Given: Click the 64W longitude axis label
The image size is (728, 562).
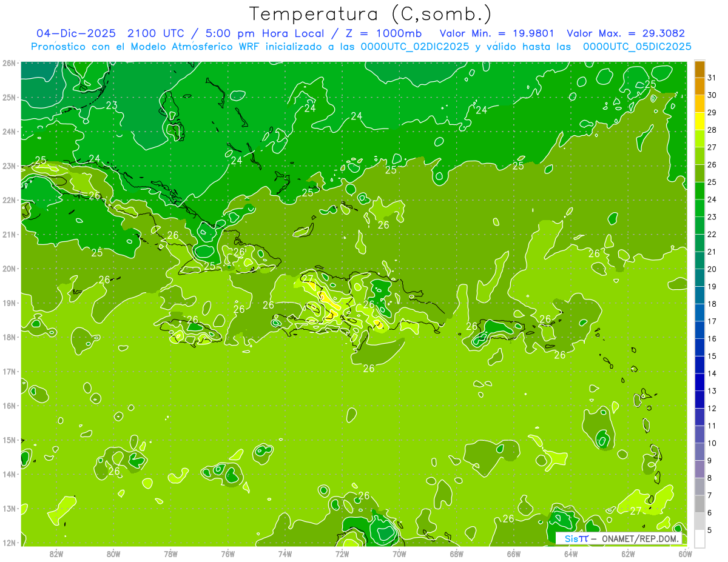Looking at the screenshot, I should click(x=570, y=553).
